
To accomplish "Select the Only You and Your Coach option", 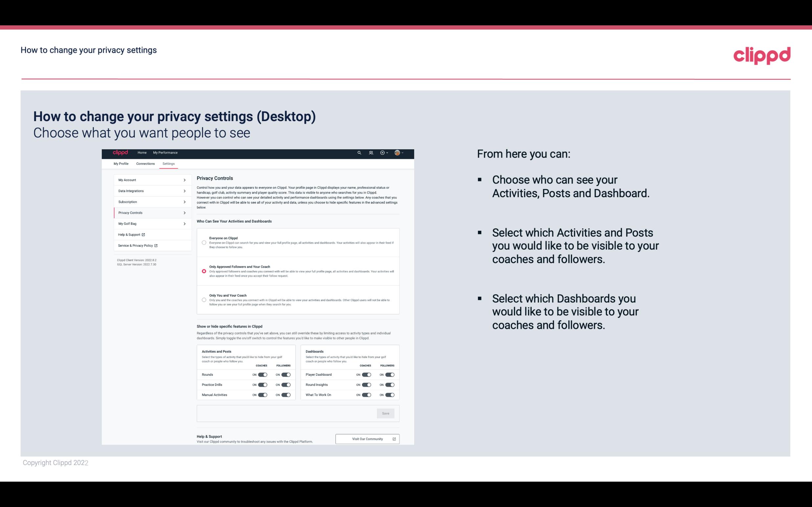I will click(x=203, y=300).
